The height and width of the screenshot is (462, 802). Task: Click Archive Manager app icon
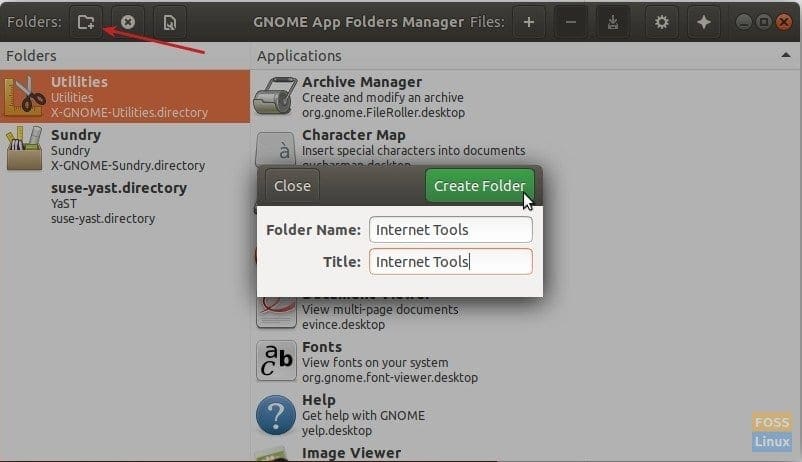pyautogui.click(x=275, y=96)
